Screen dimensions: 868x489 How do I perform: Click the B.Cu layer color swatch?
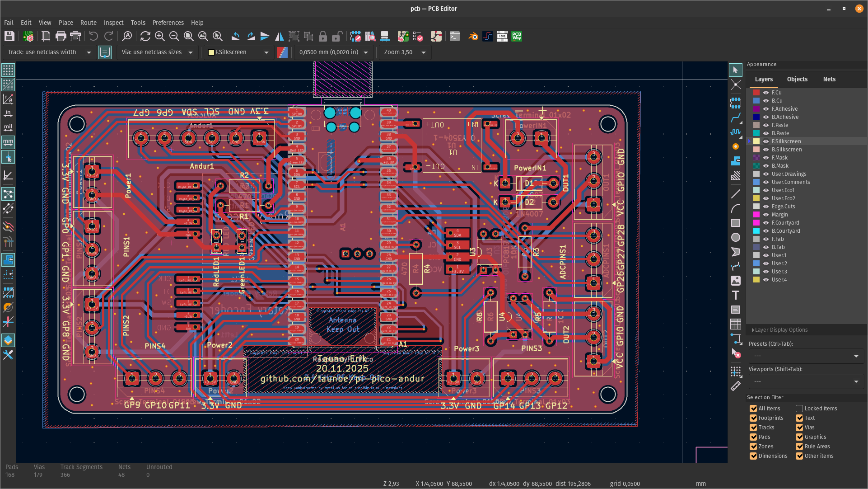pyautogui.click(x=756, y=101)
